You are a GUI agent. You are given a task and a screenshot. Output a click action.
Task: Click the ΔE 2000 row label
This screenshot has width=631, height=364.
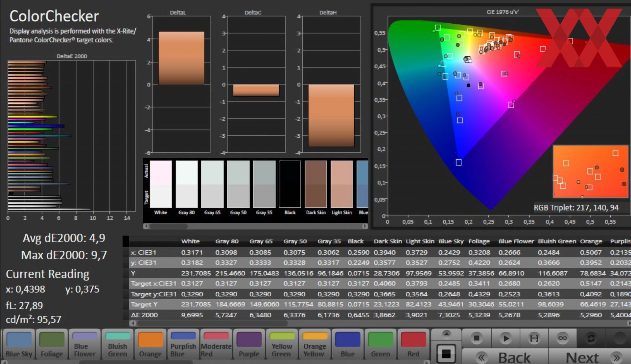click(x=144, y=315)
